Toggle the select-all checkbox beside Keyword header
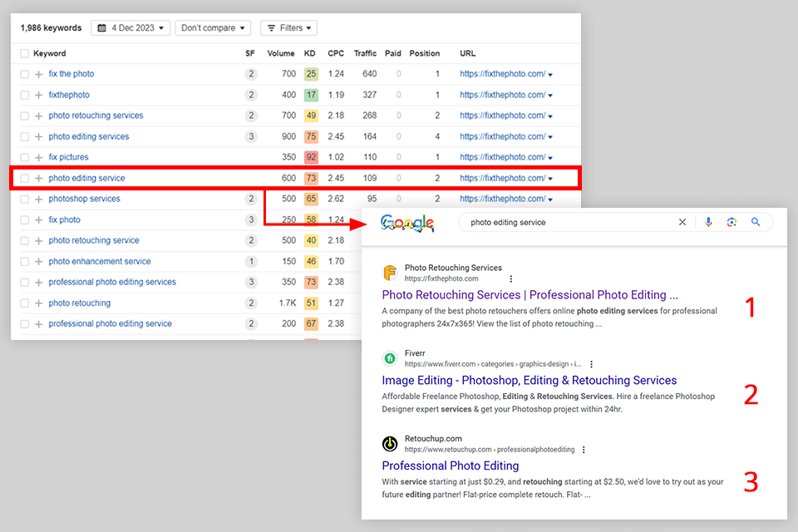The height and width of the screenshot is (532, 798). 25,53
